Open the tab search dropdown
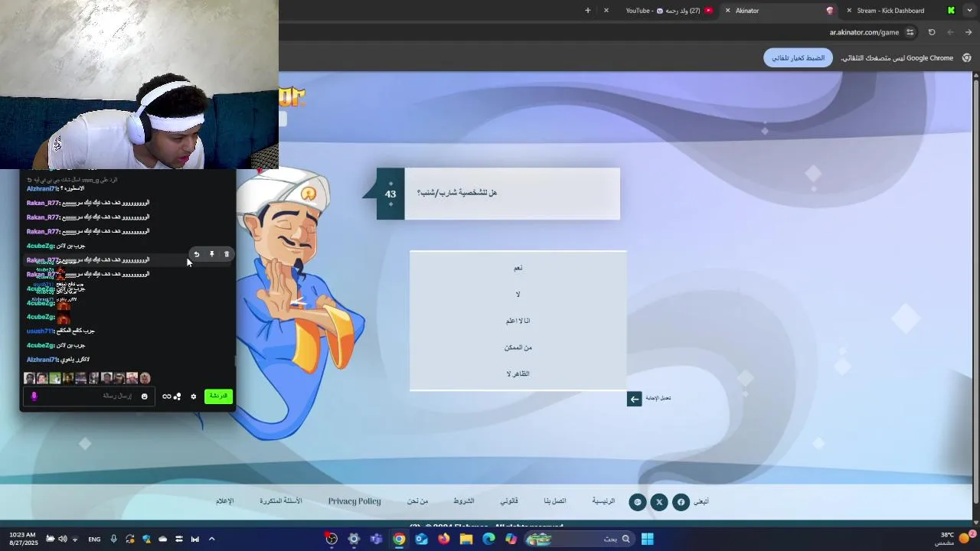Image resolution: width=980 pixels, height=551 pixels. 969,10
